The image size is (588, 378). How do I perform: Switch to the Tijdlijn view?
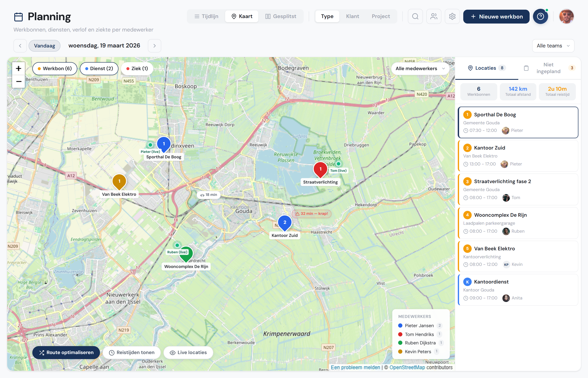206,16
